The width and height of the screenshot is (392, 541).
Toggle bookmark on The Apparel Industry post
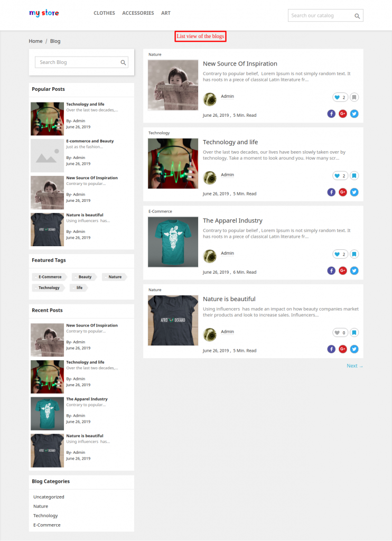pos(354,254)
